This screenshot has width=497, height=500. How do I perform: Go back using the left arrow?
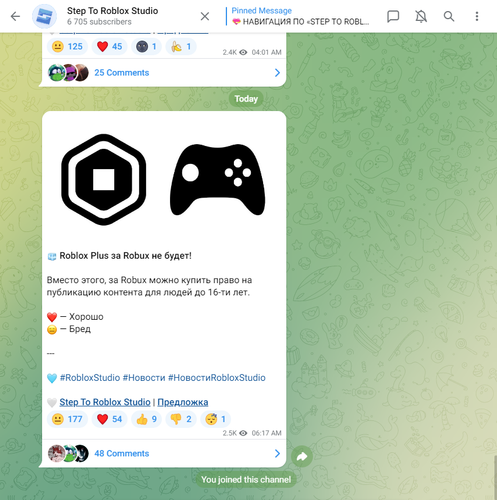pyautogui.click(x=15, y=16)
